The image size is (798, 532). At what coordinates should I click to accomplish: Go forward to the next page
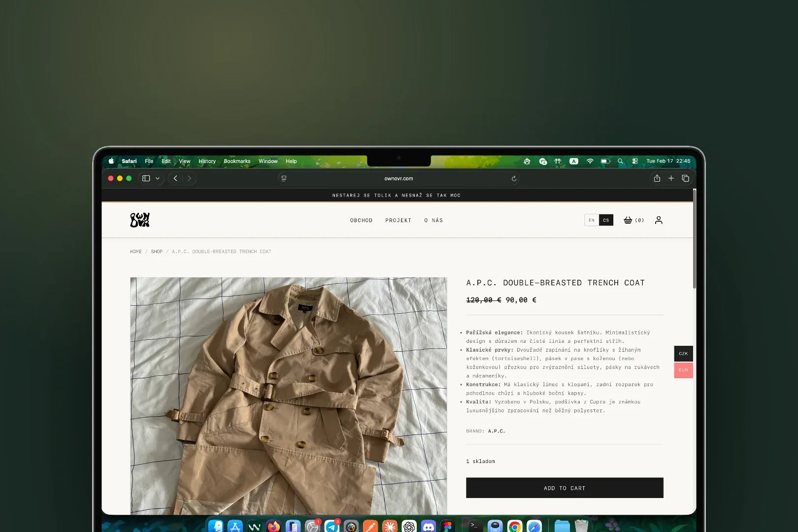click(189, 178)
